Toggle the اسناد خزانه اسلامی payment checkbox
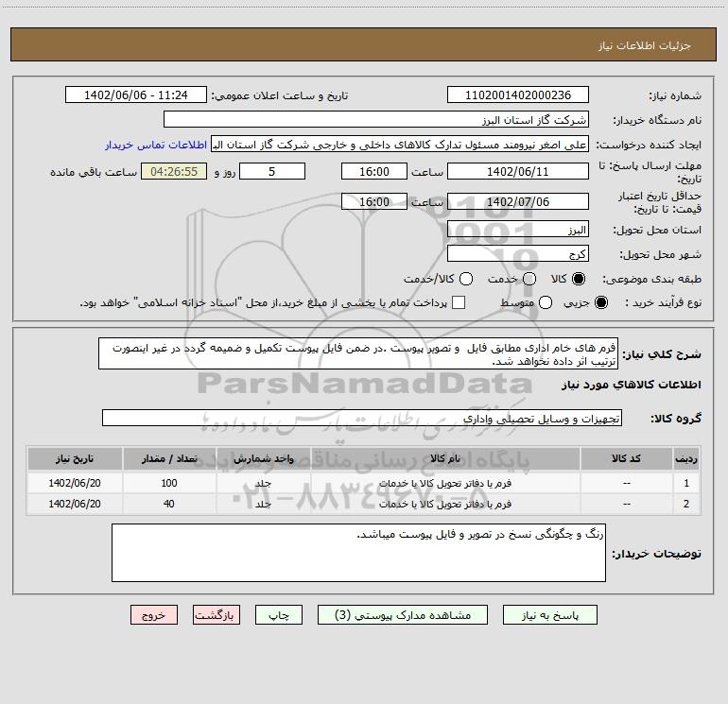728x704 pixels. 459,302
